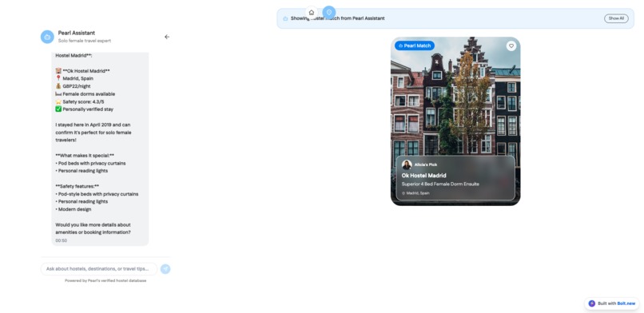Click Alicia's Pick avatar on card
Screen dimensions: 644x313
(x=407, y=164)
